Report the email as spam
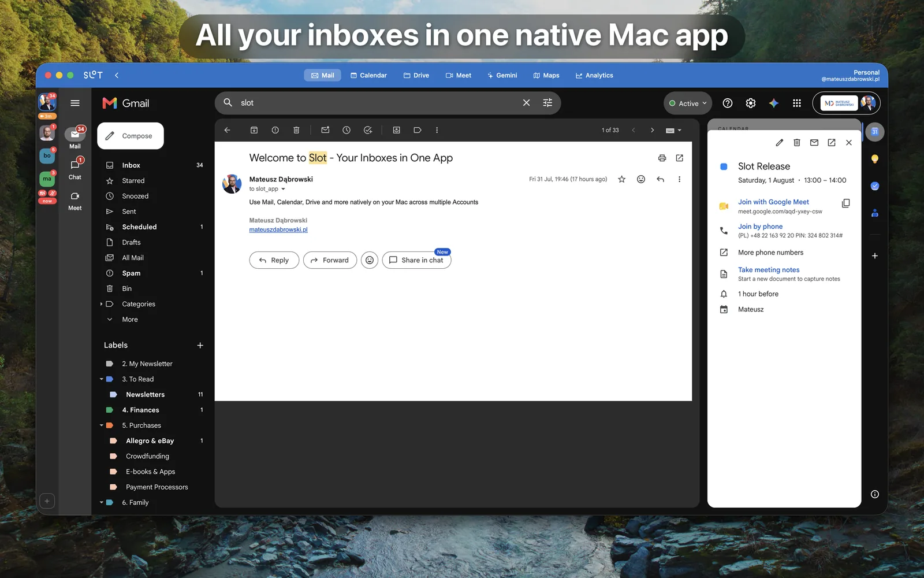Viewport: 924px width, 578px height. 275,130
